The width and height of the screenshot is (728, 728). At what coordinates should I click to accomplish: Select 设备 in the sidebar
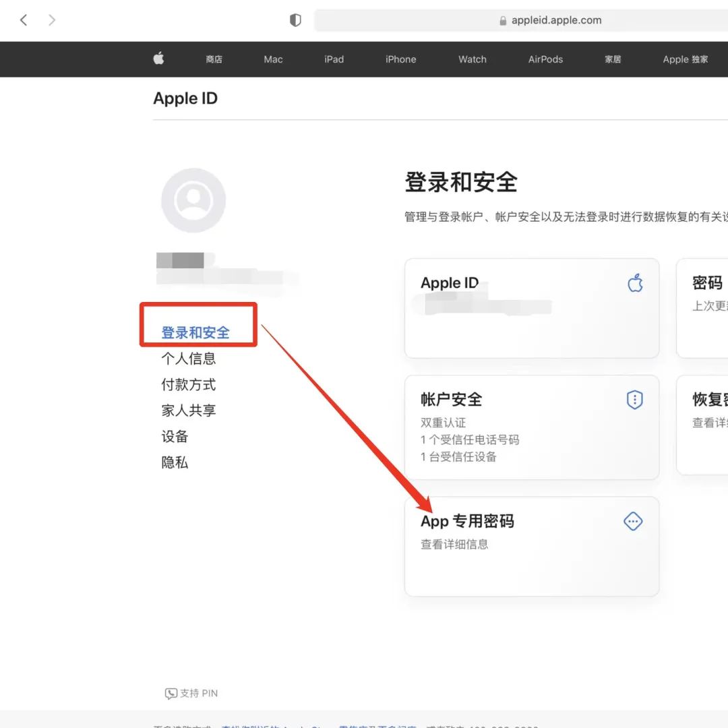pyautogui.click(x=175, y=436)
